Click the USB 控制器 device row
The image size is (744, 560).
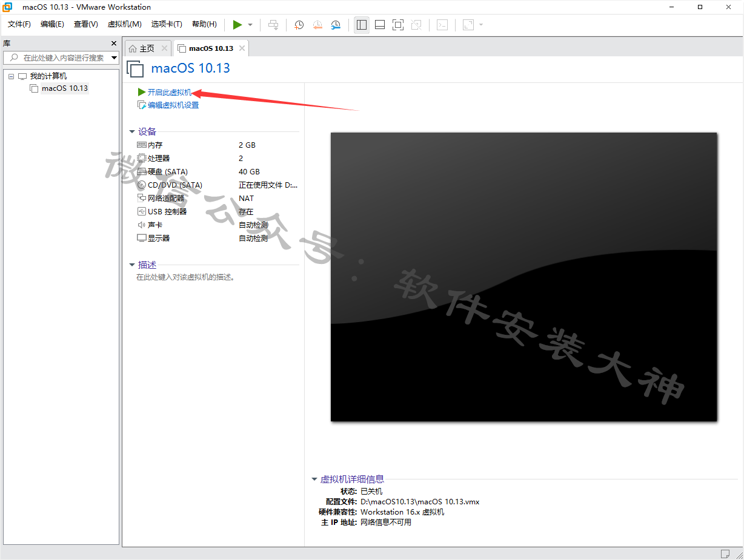(x=218, y=212)
